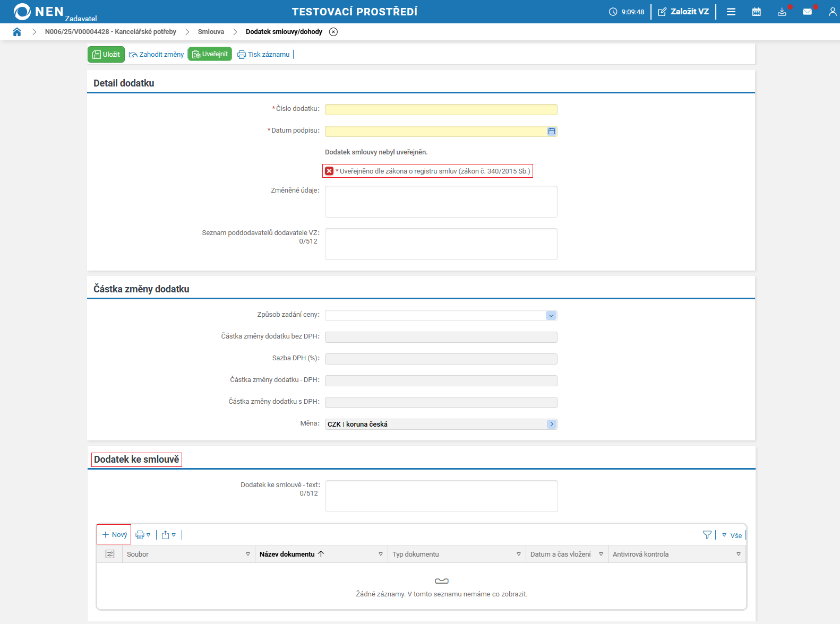
Task: Go to the home page icon
Action: coord(17,32)
